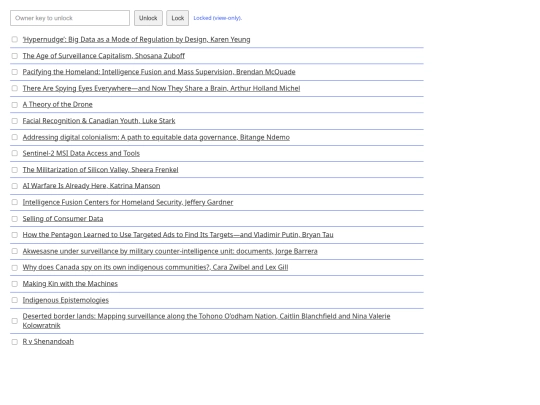Check the Intelligence Fusion Centers checkbox
The height and width of the screenshot is (405, 540).
coord(14,202)
